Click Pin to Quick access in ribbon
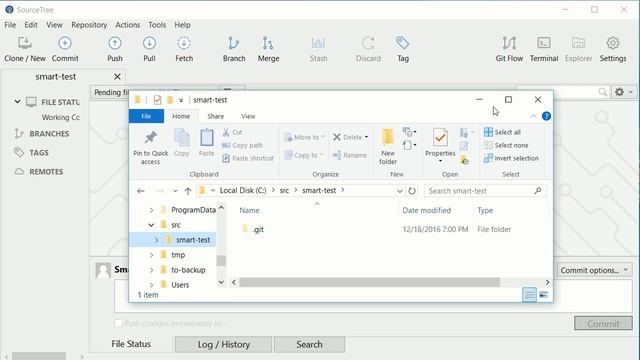640x360 pixels. pos(151,148)
